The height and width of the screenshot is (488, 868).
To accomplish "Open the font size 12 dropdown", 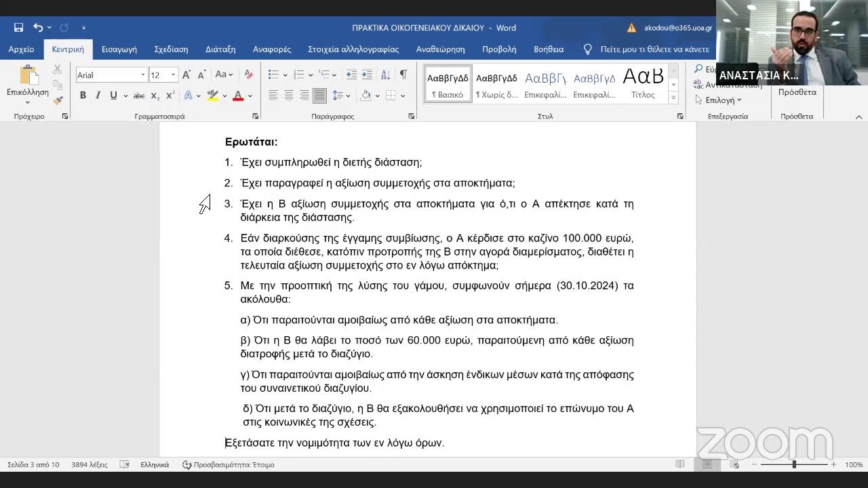I will click(x=173, y=75).
